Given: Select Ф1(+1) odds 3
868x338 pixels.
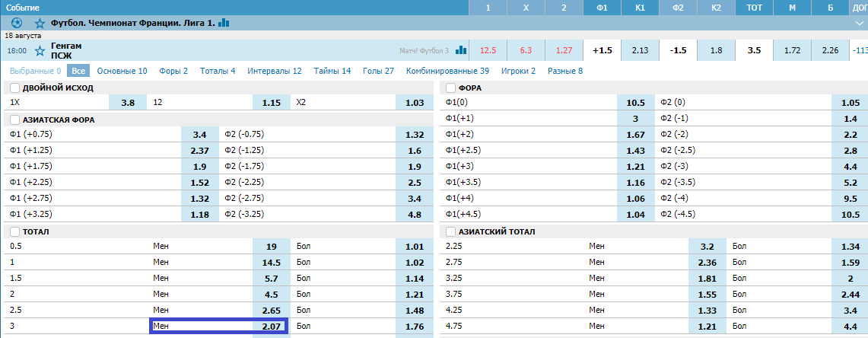Looking at the screenshot, I should pyautogui.click(x=635, y=119).
